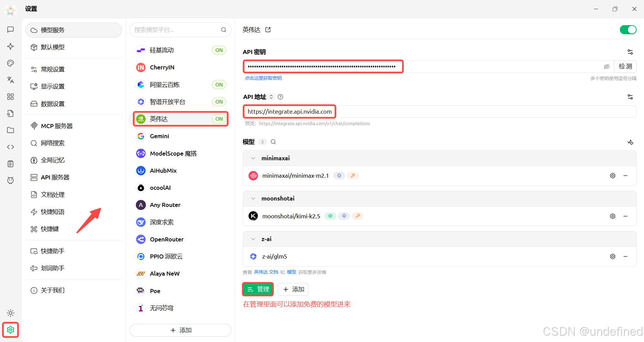Collapse the z-ai model group
Screen dimensions: 644x342
click(253, 239)
